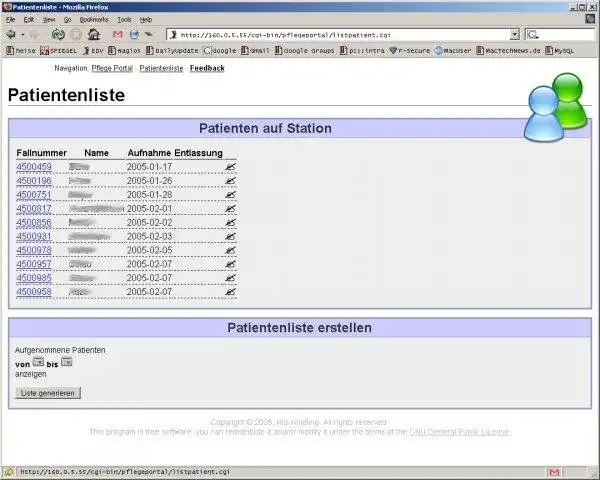Open the 'bis' date picker
The width and height of the screenshot is (600, 480).
(x=67, y=361)
